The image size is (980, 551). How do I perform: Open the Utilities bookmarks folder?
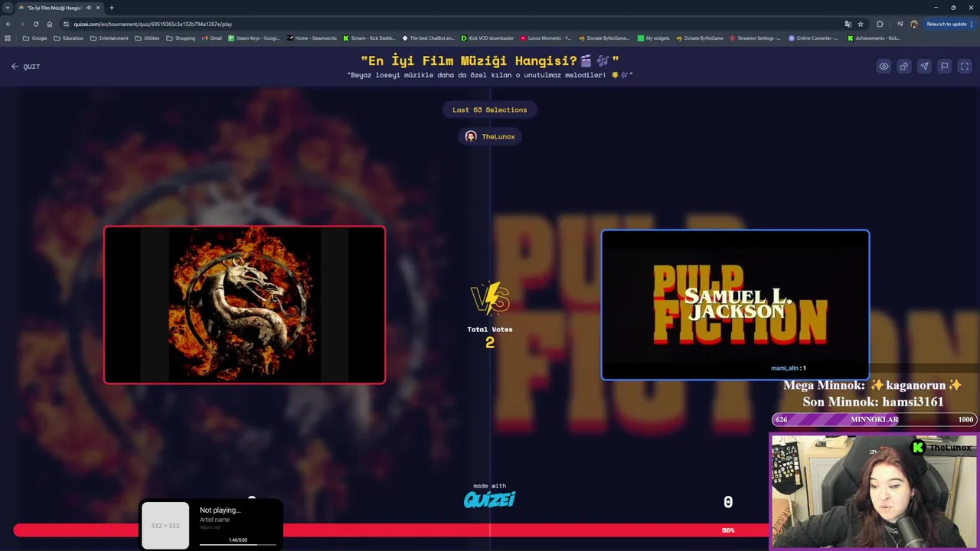(x=148, y=38)
